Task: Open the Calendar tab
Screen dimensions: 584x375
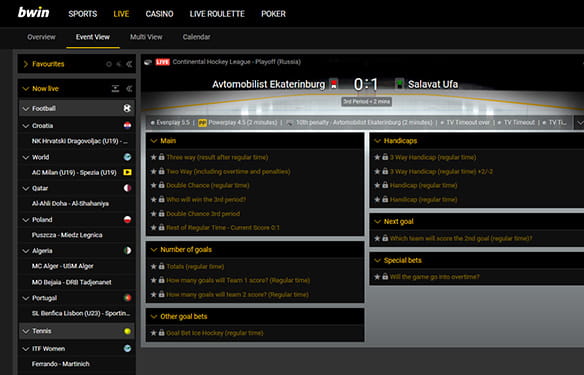Action: pos(196,37)
